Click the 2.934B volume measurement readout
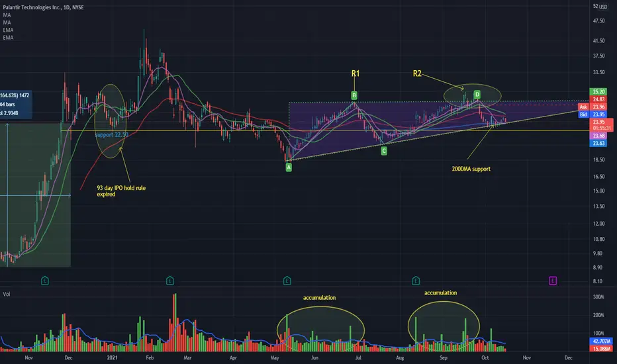 9,113
